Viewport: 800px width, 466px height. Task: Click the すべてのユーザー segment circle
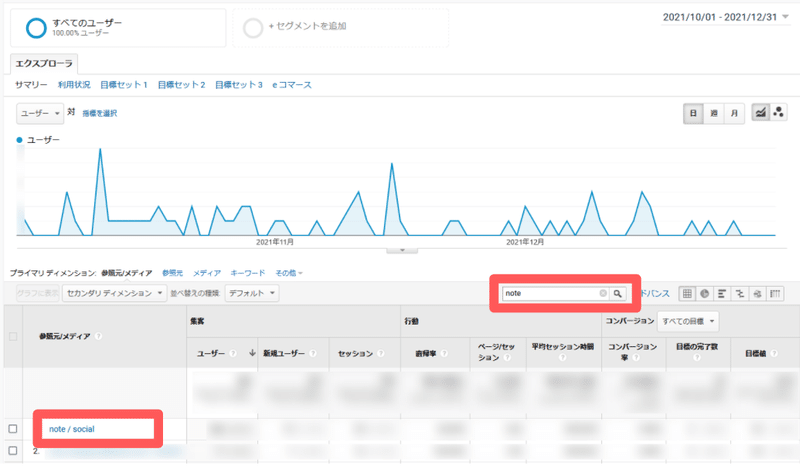[36, 28]
